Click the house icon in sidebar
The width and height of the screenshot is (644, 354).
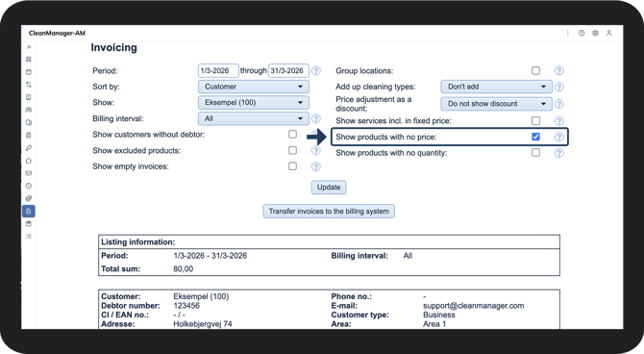(29, 161)
